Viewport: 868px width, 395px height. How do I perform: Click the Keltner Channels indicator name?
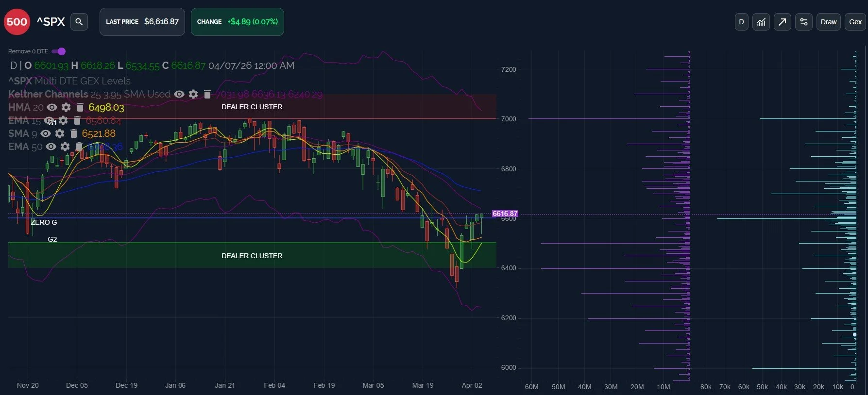tap(48, 94)
